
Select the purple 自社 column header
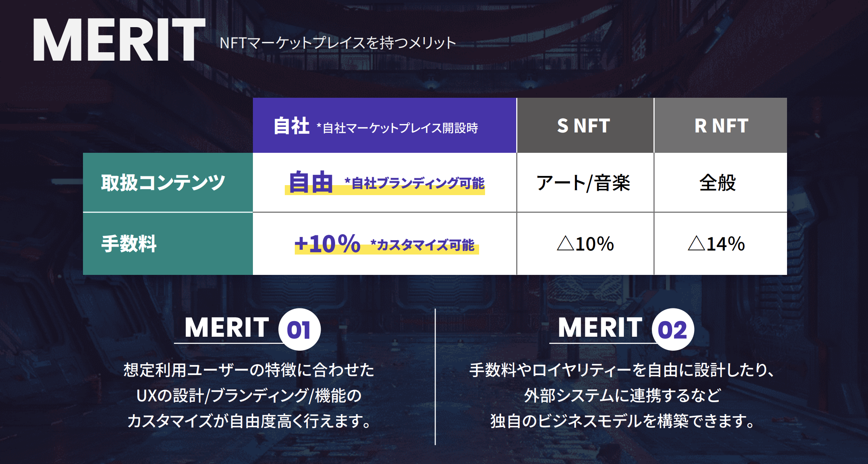tap(384, 126)
